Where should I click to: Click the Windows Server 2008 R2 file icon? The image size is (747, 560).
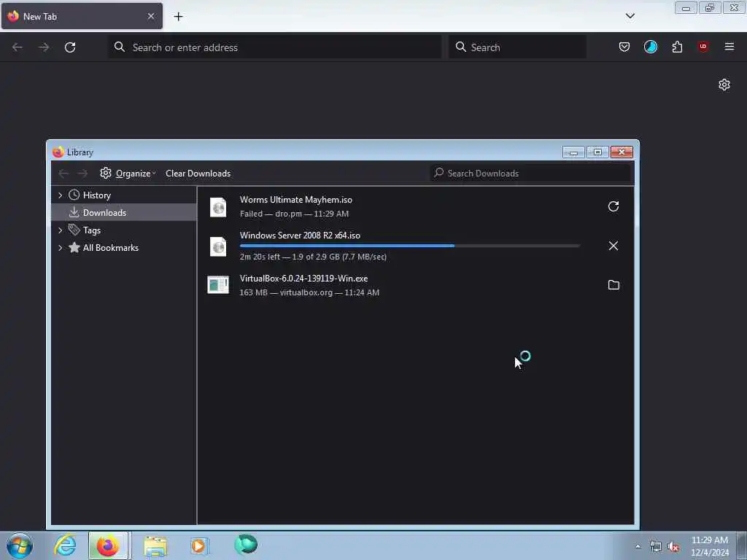[218, 246]
